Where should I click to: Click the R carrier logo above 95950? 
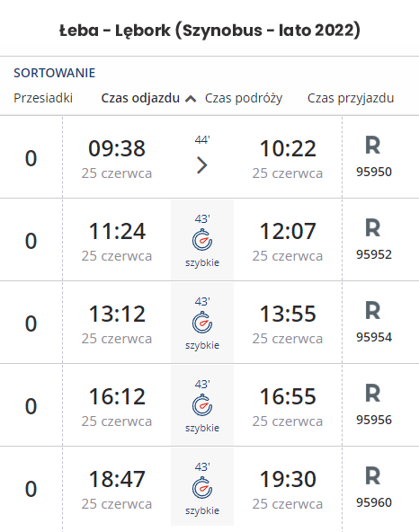[x=373, y=146]
